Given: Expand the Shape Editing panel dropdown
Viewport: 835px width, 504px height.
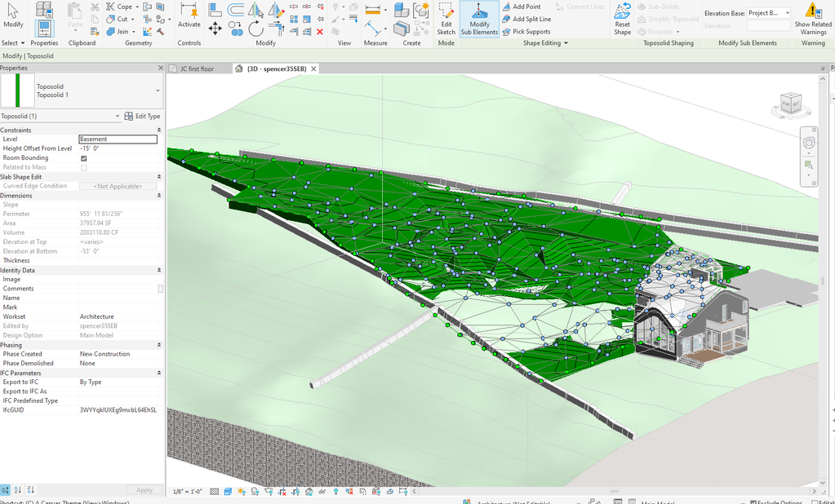Looking at the screenshot, I should 545,43.
